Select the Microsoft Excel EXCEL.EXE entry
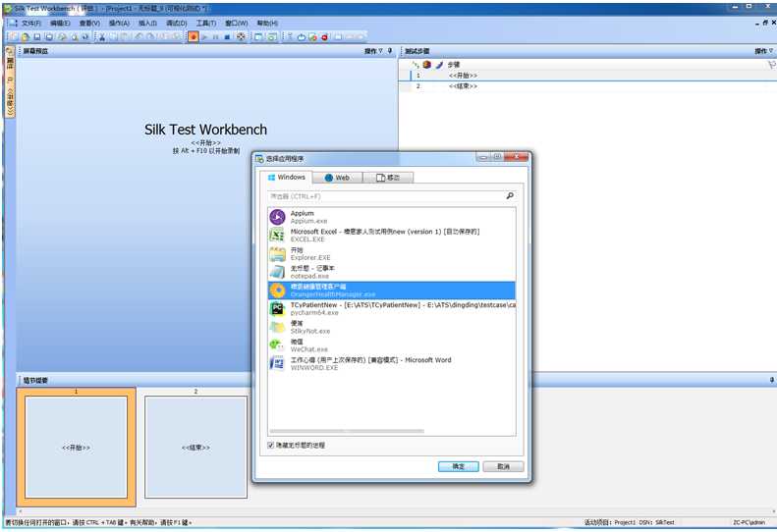 392,236
